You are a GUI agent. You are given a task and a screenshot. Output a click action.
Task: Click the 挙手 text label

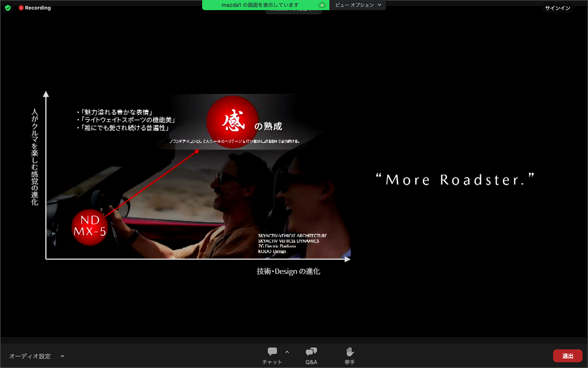(x=350, y=362)
